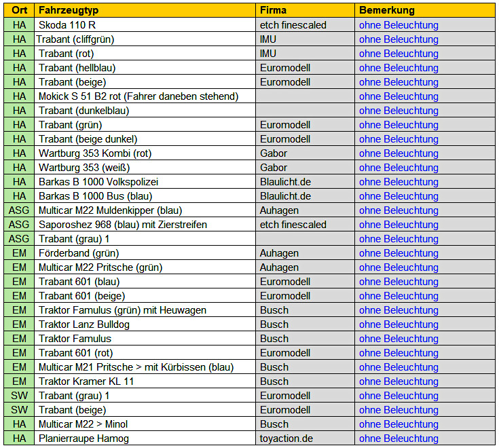Select 'Multicar M21 Pritsche > mit Kürbissen' cell
Image resolution: width=499 pixels, height=448 pixels.
(145, 367)
